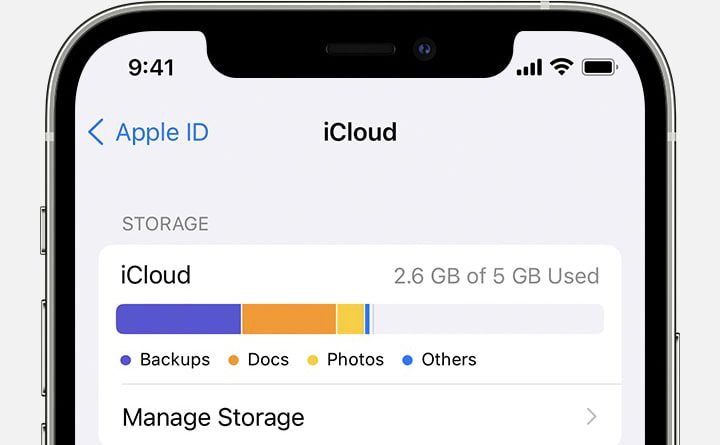Open Manage Storage
The height and width of the screenshot is (445, 720).
(360, 417)
